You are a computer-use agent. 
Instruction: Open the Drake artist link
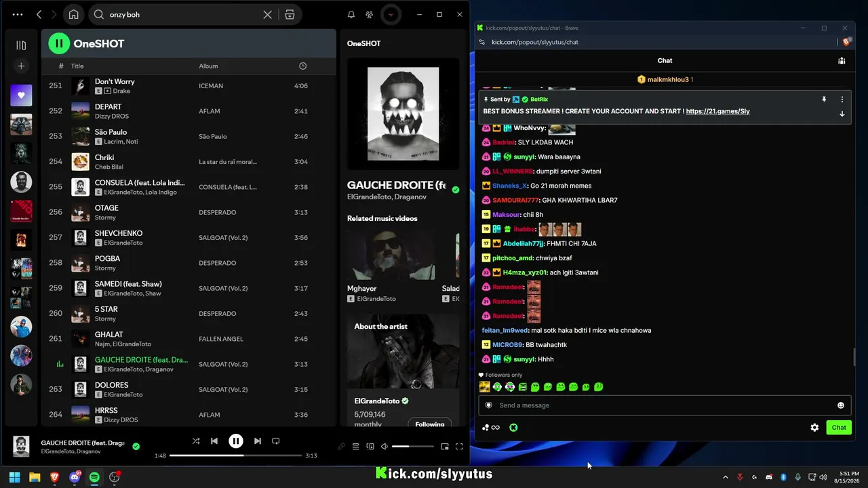click(121, 91)
